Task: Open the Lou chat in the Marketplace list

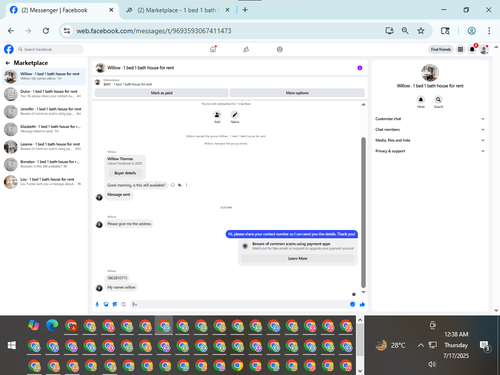Action: coord(44,182)
